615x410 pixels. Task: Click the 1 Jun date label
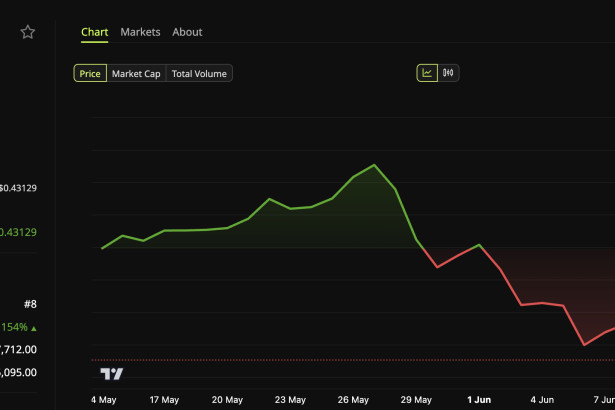[479, 400]
